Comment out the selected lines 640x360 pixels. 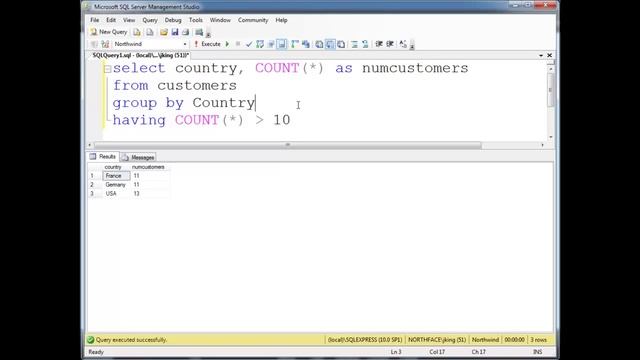coord(354,44)
